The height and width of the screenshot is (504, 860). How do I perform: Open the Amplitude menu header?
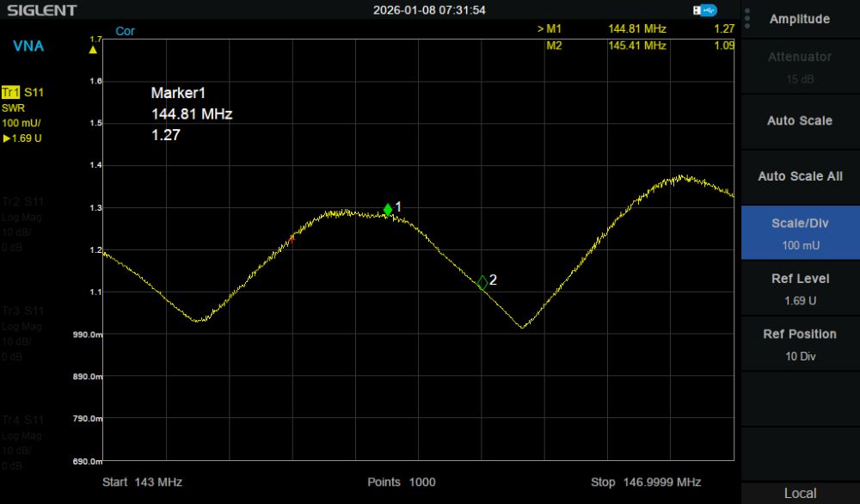pyautogui.click(x=799, y=19)
